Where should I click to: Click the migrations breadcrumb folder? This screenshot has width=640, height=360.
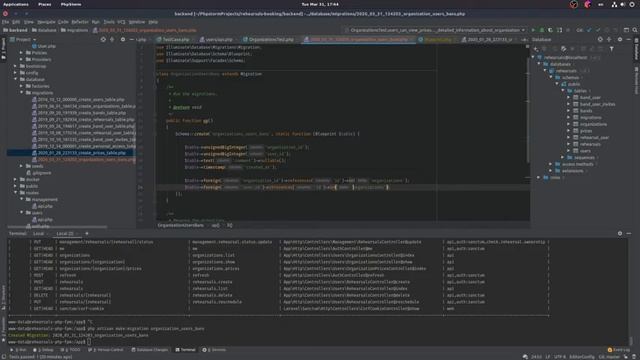click(74, 30)
